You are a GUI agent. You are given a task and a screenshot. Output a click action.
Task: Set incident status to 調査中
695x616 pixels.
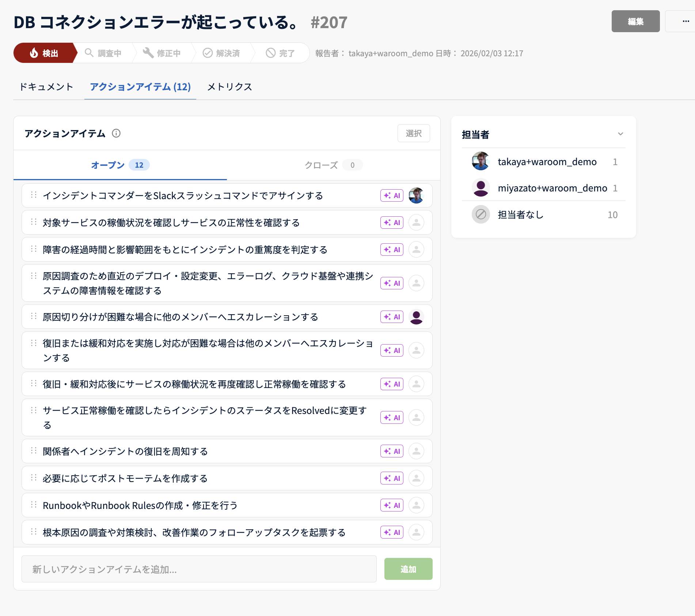coord(104,53)
